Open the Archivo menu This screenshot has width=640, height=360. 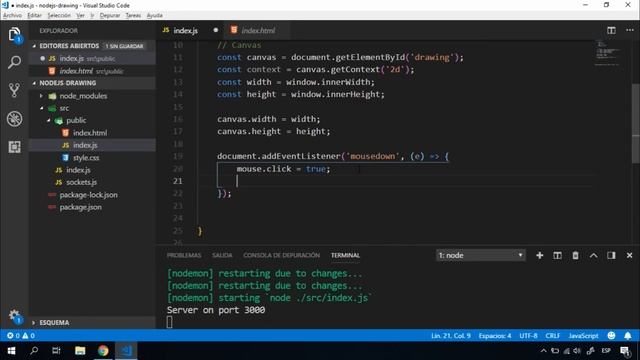(x=12, y=15)
